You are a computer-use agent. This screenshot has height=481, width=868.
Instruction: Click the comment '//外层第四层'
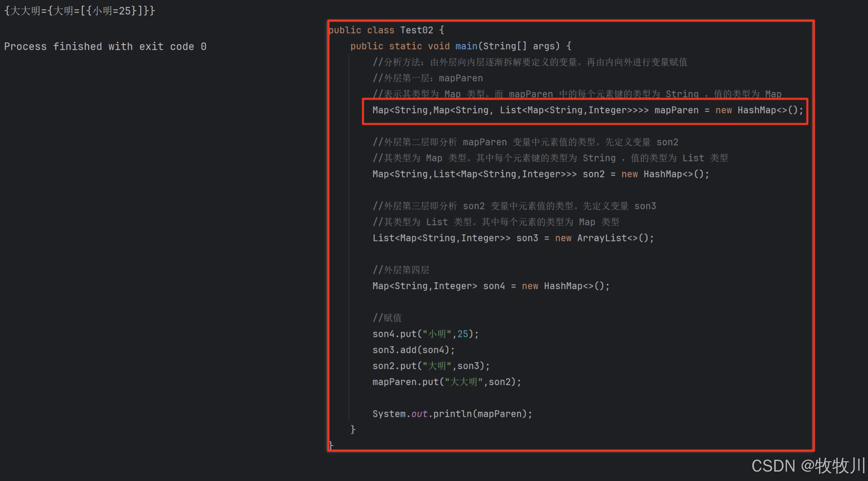(x=401, y=270)
